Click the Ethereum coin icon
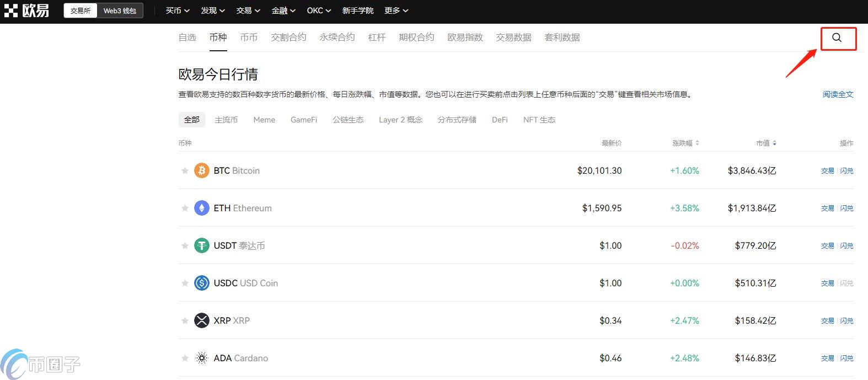 [202, 208]
